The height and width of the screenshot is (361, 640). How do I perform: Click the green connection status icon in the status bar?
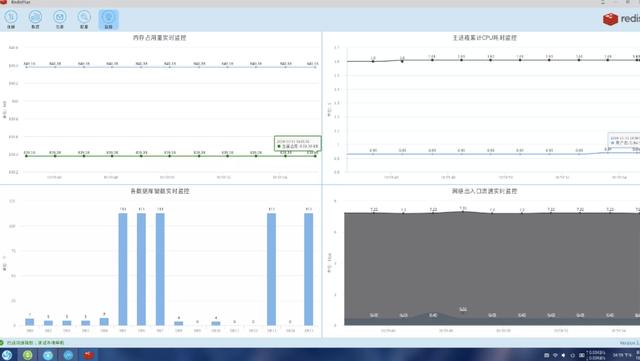2,343
